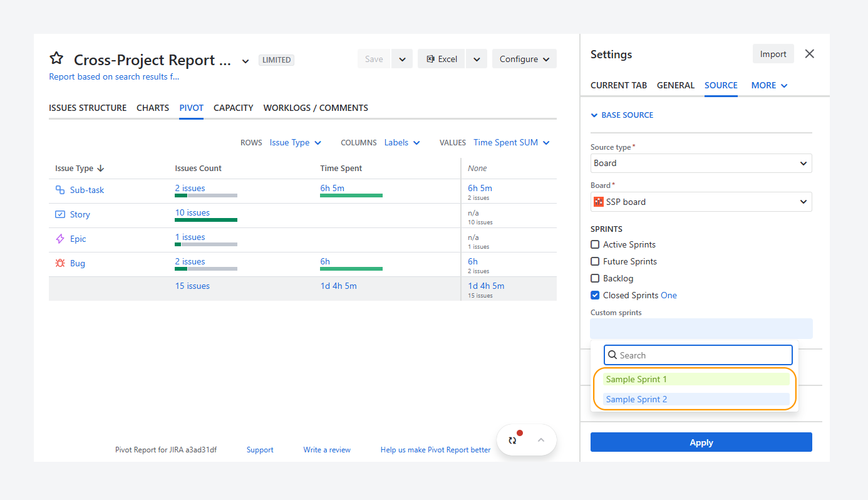Switch to the Issues Structure tab

(88, 108)
